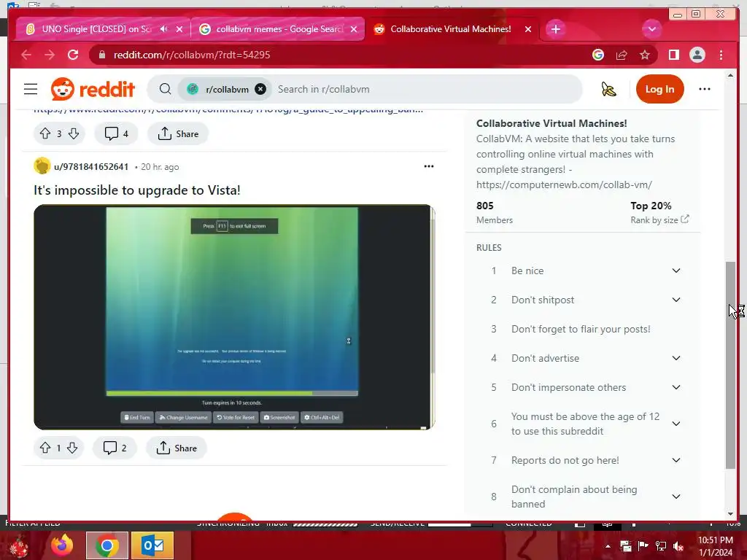747x560 pixels.
Task: Open the banana advertise icon
Action: (x=608, y=89)
